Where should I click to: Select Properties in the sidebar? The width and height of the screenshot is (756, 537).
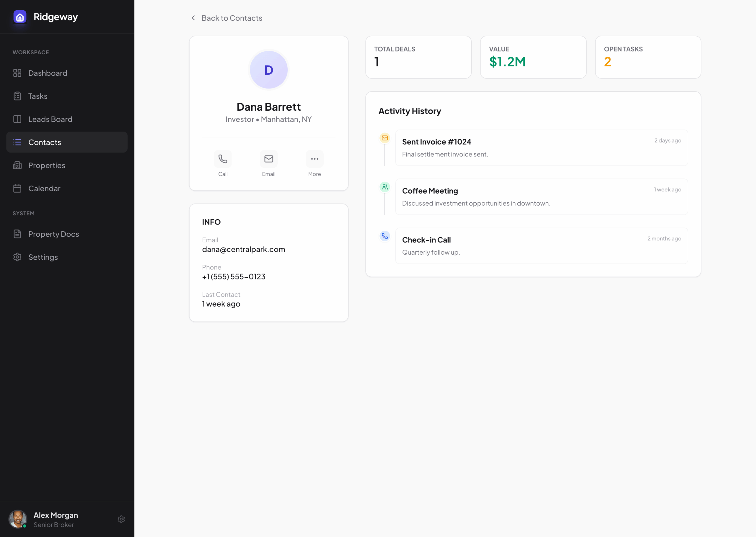coord(47,165)
